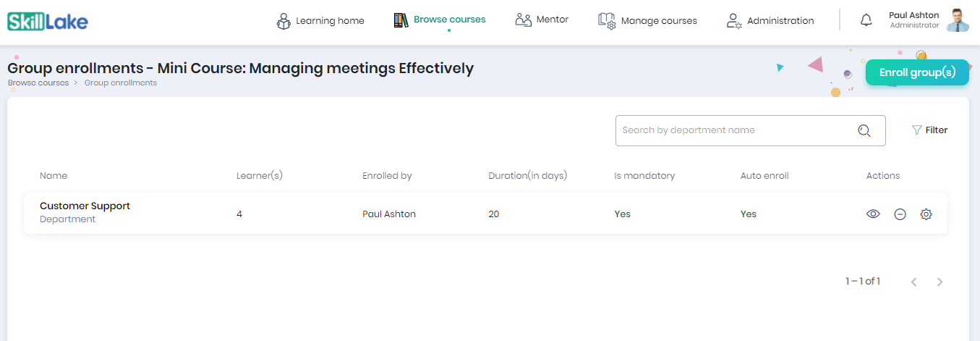Click the Enroll group(s) button
Viewport: 980px width, 341px height.
tap(917, 72)
